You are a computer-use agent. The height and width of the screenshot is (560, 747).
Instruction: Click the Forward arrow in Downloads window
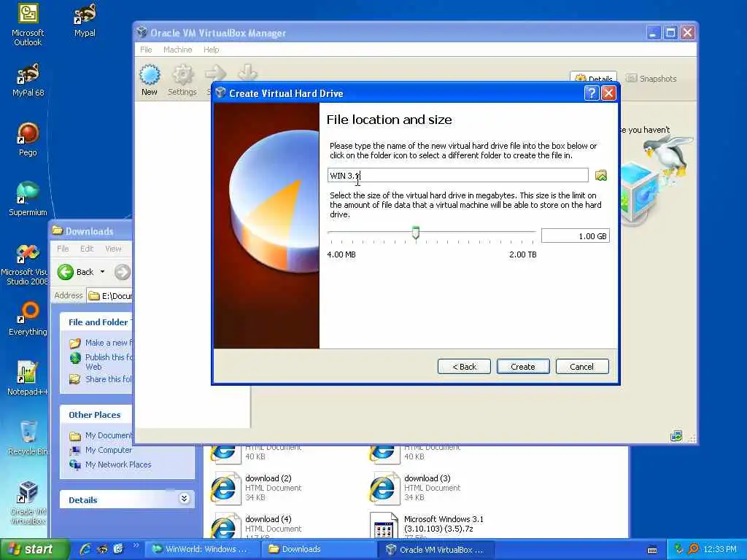click(123, 272)
